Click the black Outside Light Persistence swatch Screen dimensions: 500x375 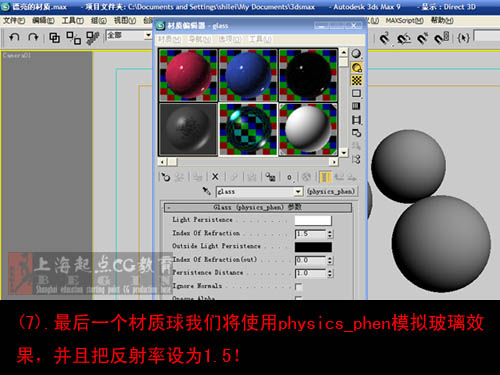[313, 247]
